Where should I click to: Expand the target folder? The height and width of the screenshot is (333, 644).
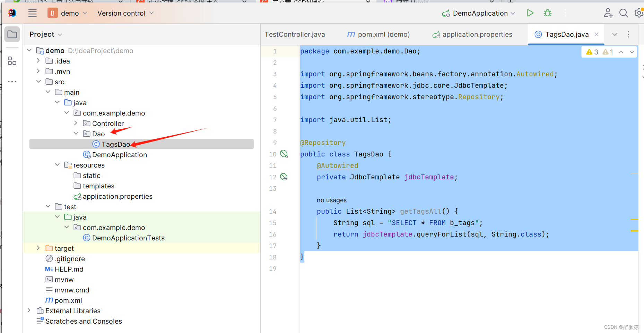pos(38,248)
